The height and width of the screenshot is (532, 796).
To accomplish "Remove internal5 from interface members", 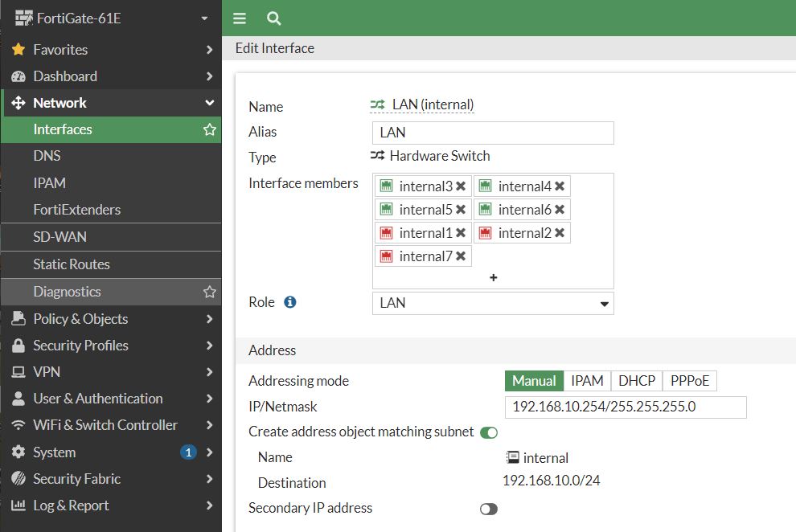I will pos(461,210).
